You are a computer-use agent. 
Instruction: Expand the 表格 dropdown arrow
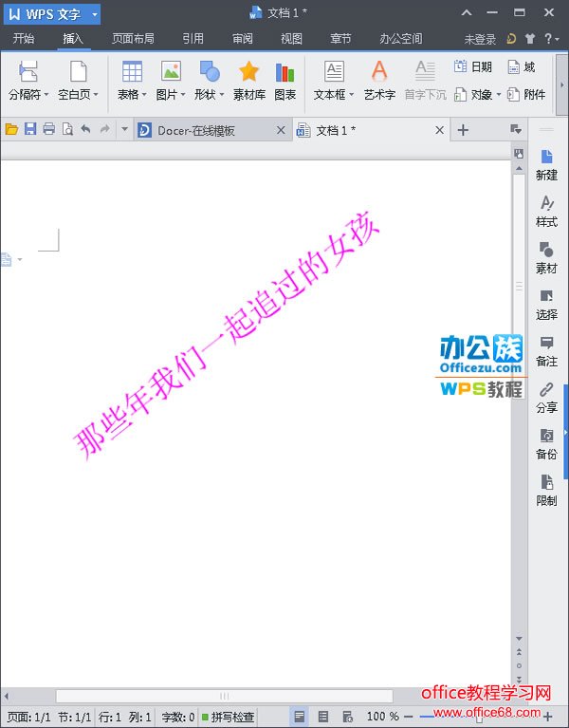coord(145,95)
